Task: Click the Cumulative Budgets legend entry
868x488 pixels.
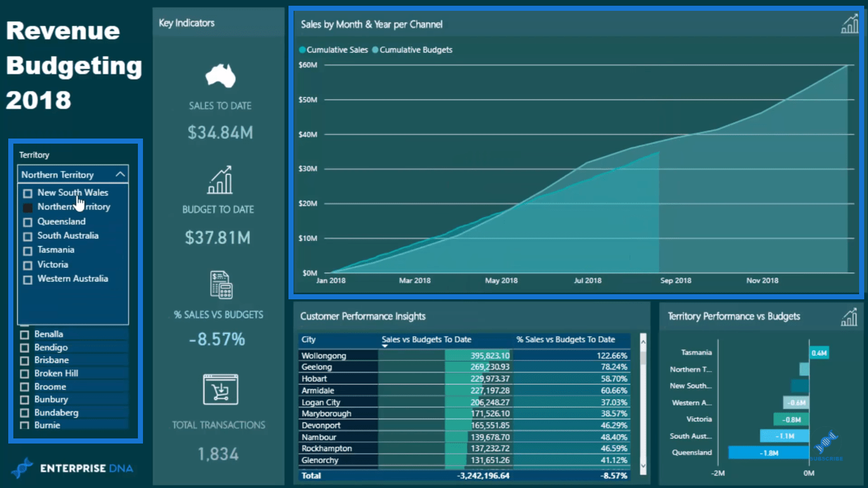Action: pos(412,50)
